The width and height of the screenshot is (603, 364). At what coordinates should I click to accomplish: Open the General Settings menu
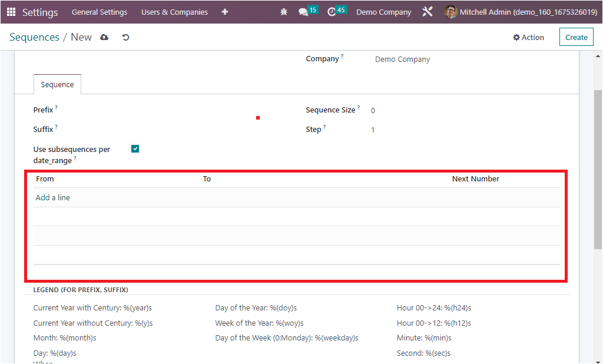click(99, 12)
